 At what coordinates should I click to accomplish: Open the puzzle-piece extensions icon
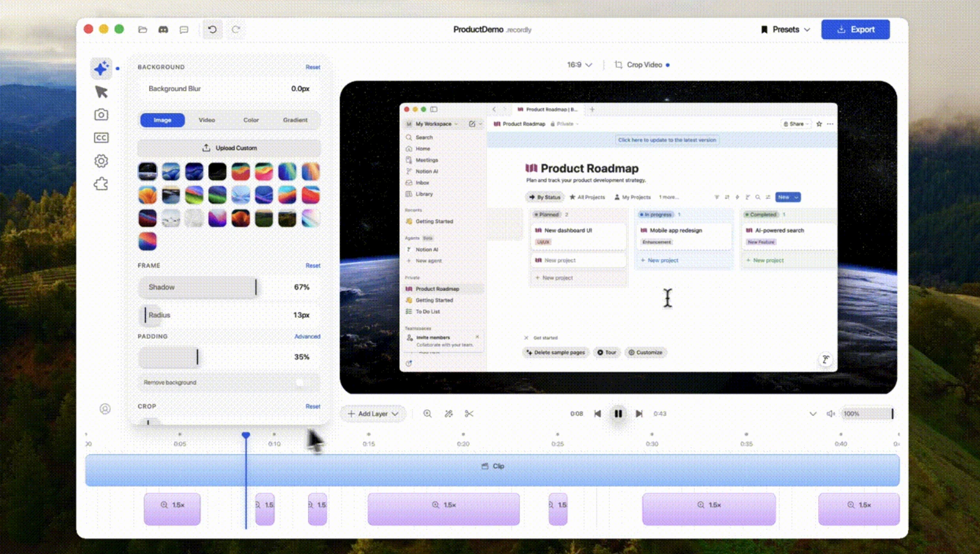click(x=101, y=184)
